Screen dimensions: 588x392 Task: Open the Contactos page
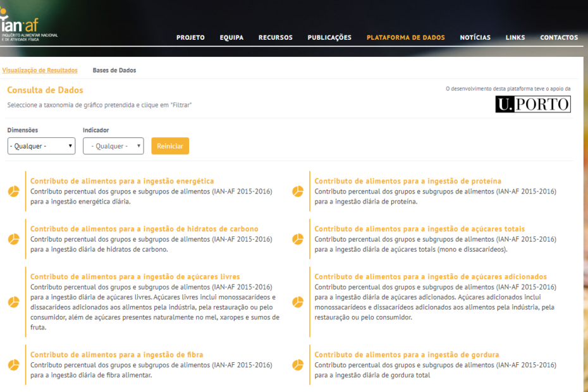[x=558, y=37]
